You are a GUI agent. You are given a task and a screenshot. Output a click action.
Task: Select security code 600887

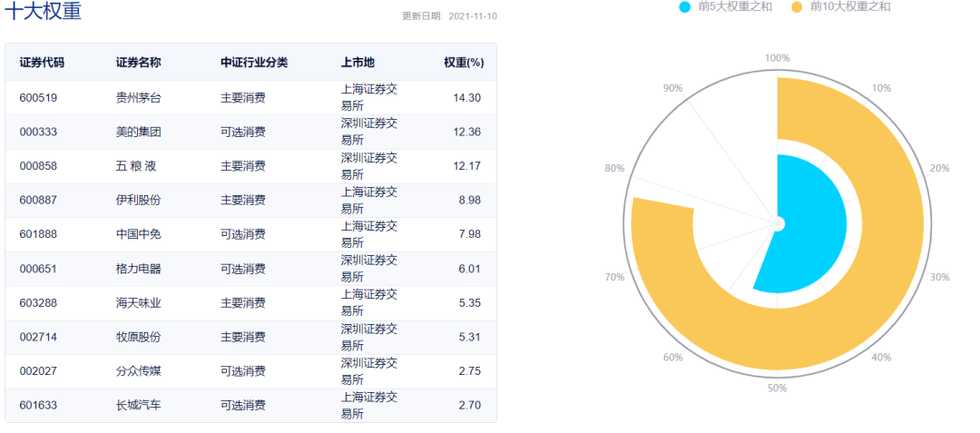[39, 201]
